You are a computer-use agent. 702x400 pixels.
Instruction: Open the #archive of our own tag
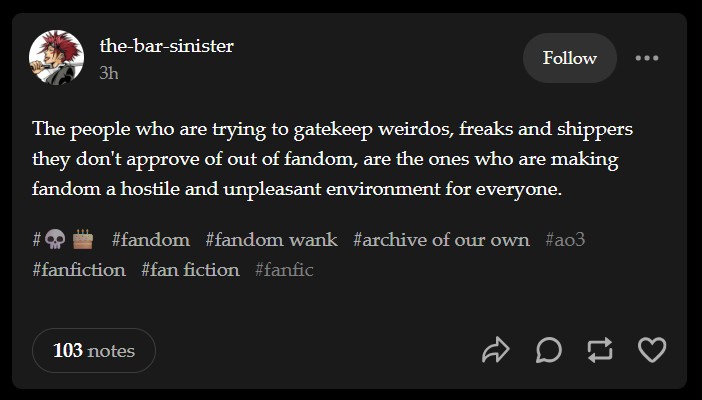441,240
